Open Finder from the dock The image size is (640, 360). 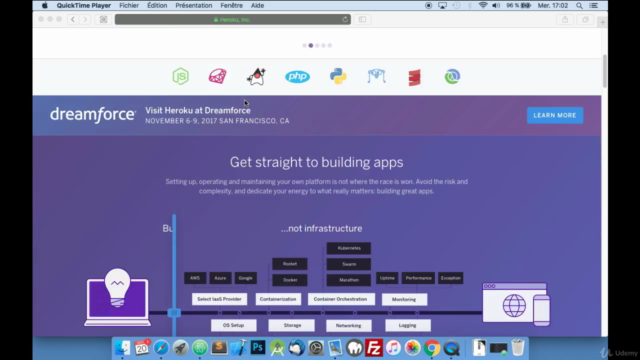(x=122, y=348)
